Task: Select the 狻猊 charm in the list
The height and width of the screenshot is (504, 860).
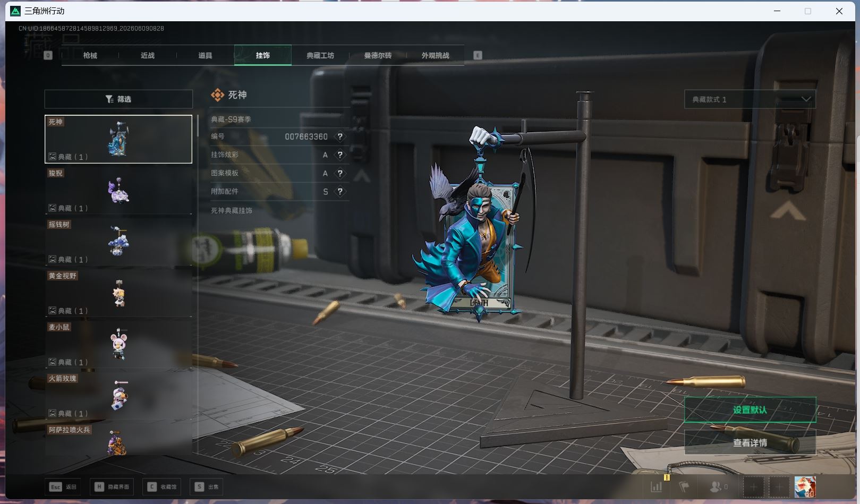Action: [118, 190]
